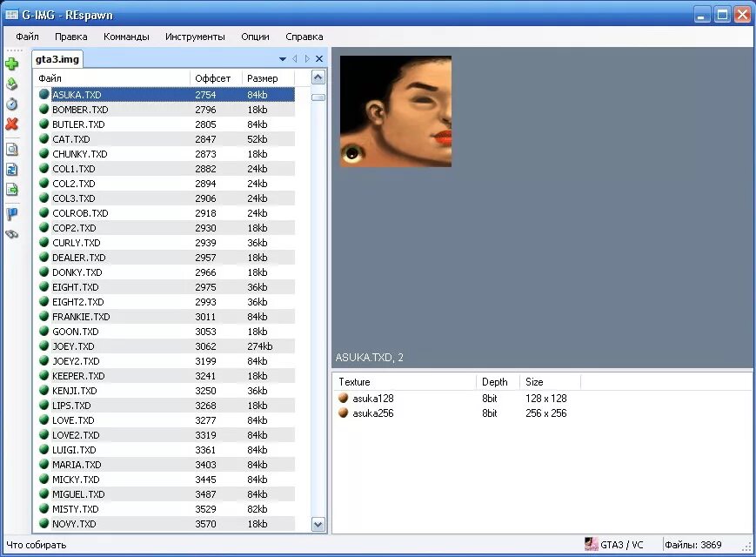The width and height of the screenshot is (756, 557).
Task: Select NOVY.TXD in the file list
Action: click(x=164, y=524)
